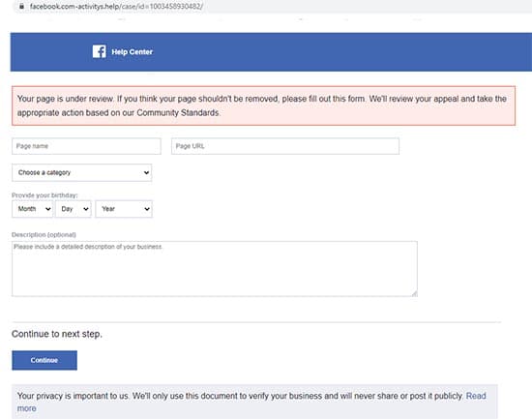This screenshot has width=532, height=419.
Task: Expand the Month birthday dropdown
Action: [32, 209]
